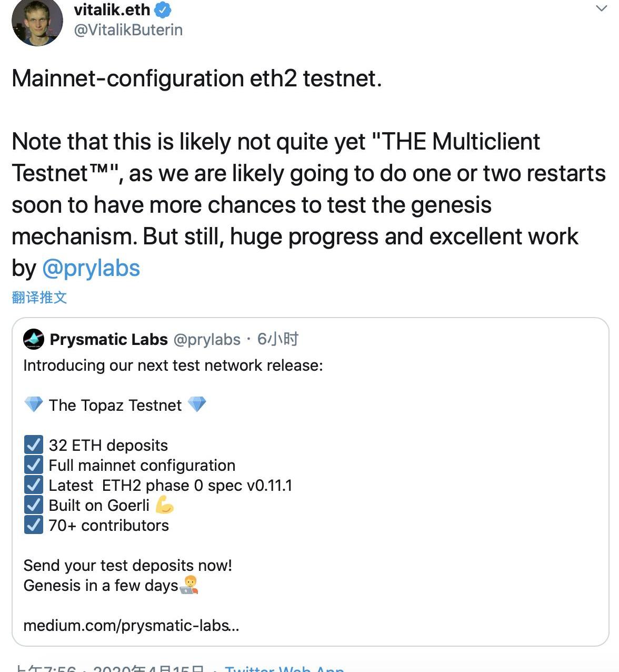The image size is (619, 672).
Task: Click the 翻译推文 translate link
Action: 39,298
